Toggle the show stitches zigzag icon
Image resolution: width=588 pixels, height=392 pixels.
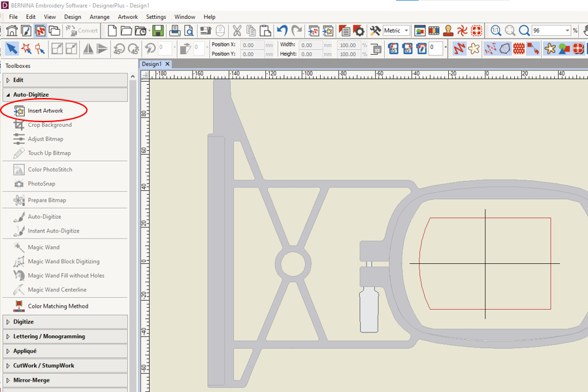[x=459, y=49]
